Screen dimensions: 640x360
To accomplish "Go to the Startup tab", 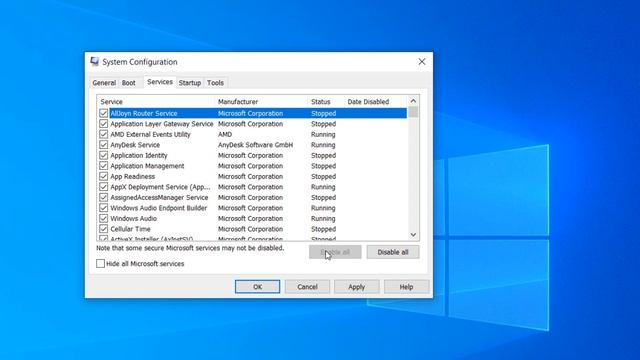I will coord(190,82).
